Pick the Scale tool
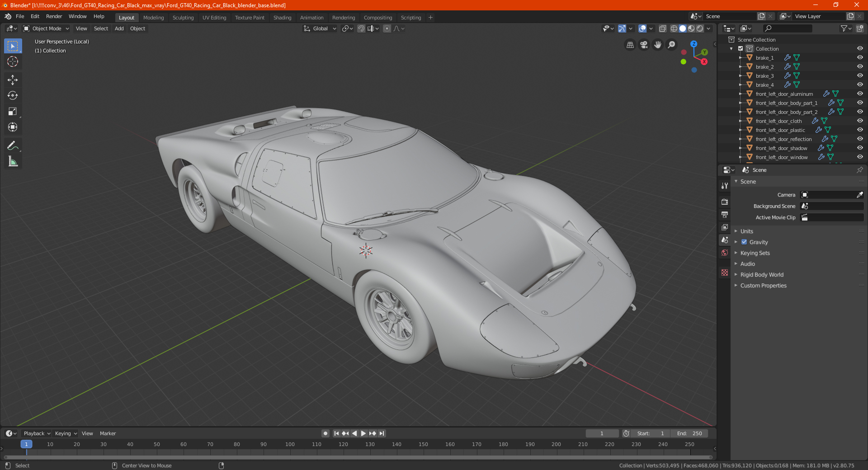 click(13, 111)
